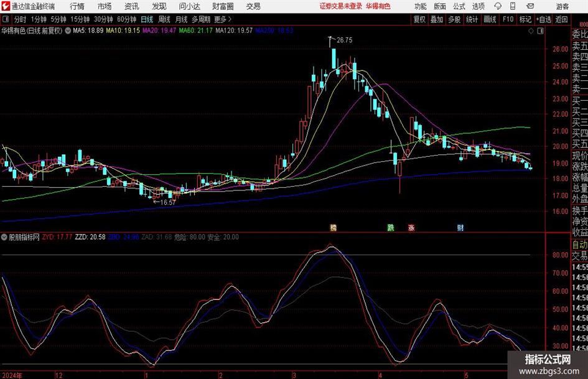Click the green 跌 event marker
Viewport: 588px width, 379px height.
pos(391,227)
